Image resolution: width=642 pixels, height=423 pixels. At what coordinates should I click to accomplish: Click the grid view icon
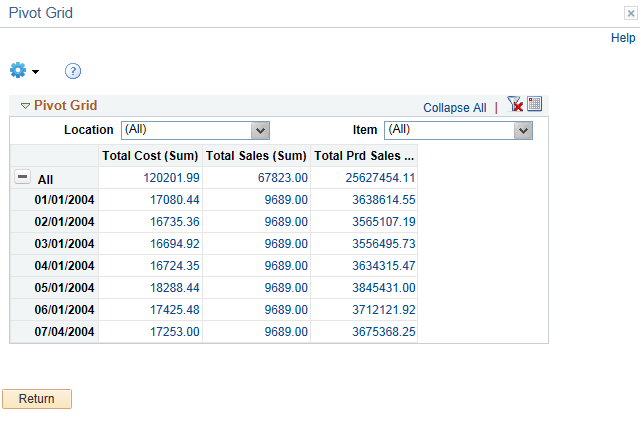[534, 105]
